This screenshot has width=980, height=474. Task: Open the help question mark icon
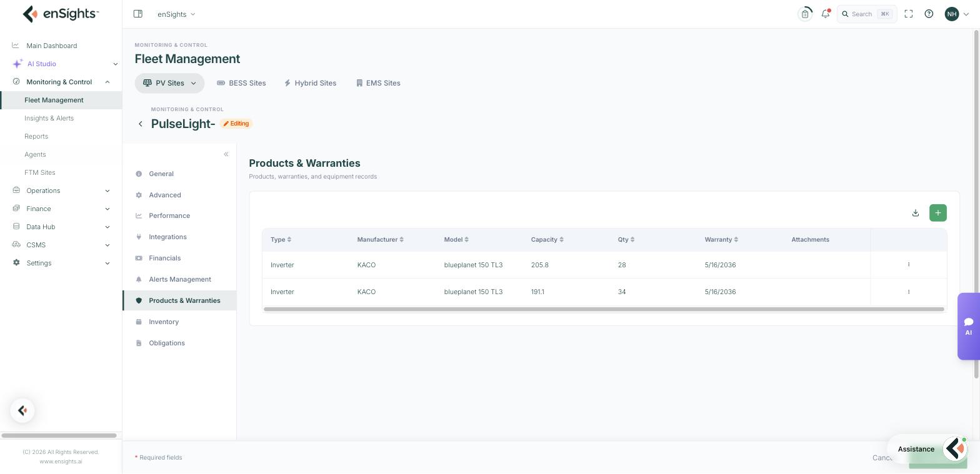click(x=929, y=14)
